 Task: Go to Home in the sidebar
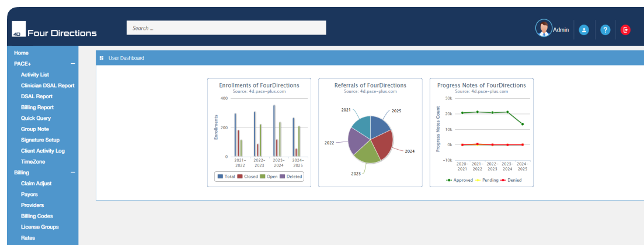click(21, 53)
